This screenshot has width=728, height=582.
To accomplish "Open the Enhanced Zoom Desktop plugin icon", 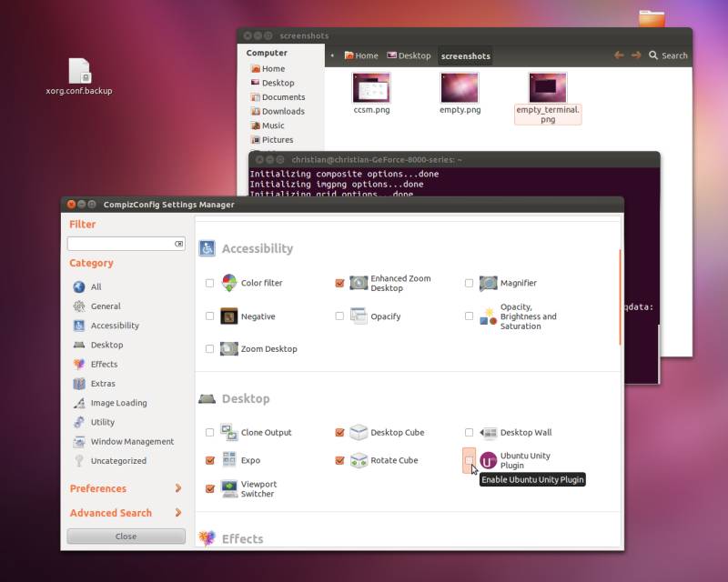I will (359, 283).
